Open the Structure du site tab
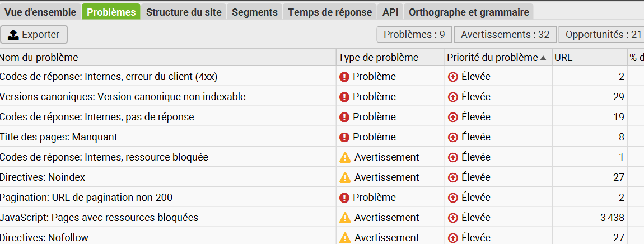 [184, 12]
